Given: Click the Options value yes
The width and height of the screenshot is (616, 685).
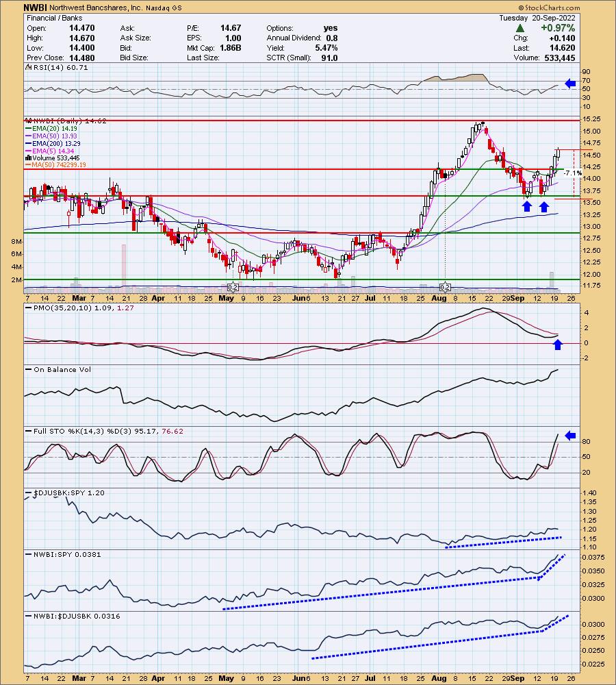Looking at the screenshot, I should [331, 28].
